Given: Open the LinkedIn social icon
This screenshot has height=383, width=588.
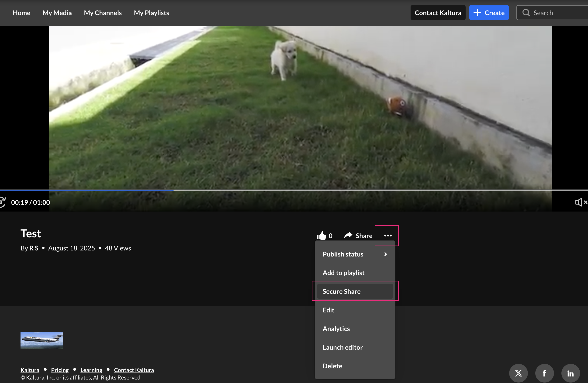Looking at the screenshot, I should coord(570,373).
